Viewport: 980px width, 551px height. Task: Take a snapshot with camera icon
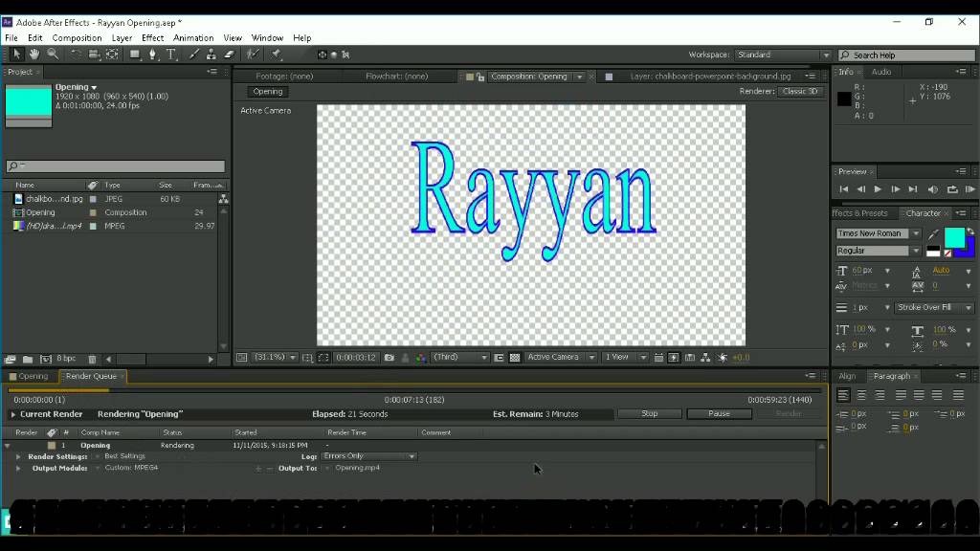pos(390,358)
